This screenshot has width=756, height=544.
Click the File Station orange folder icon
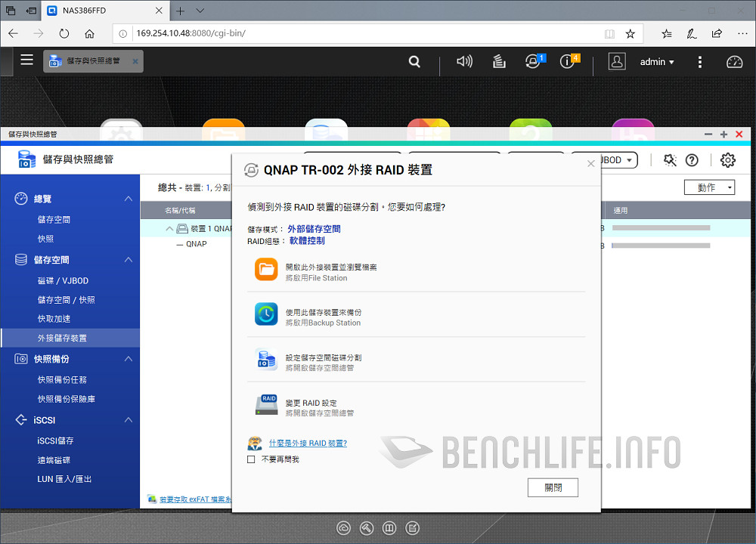click(266, 269)
